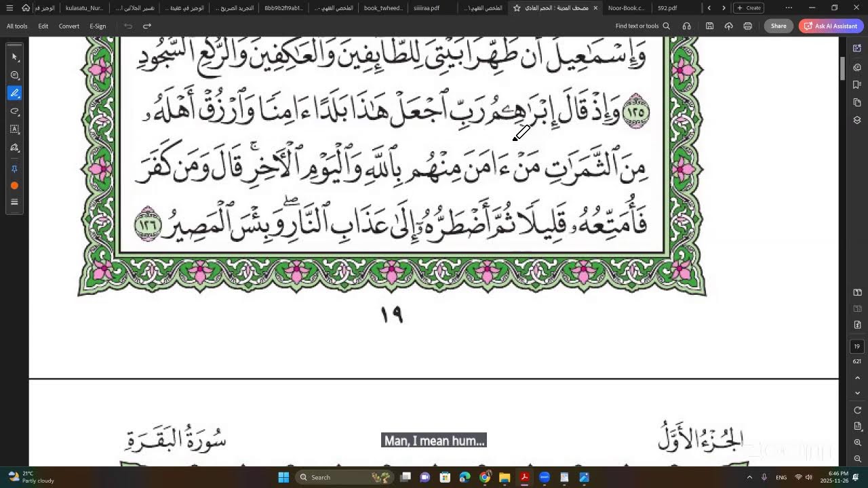Viewport: 868px width, 488px height.
Task: Switch to two-page view mode
Action: (857, 292)
